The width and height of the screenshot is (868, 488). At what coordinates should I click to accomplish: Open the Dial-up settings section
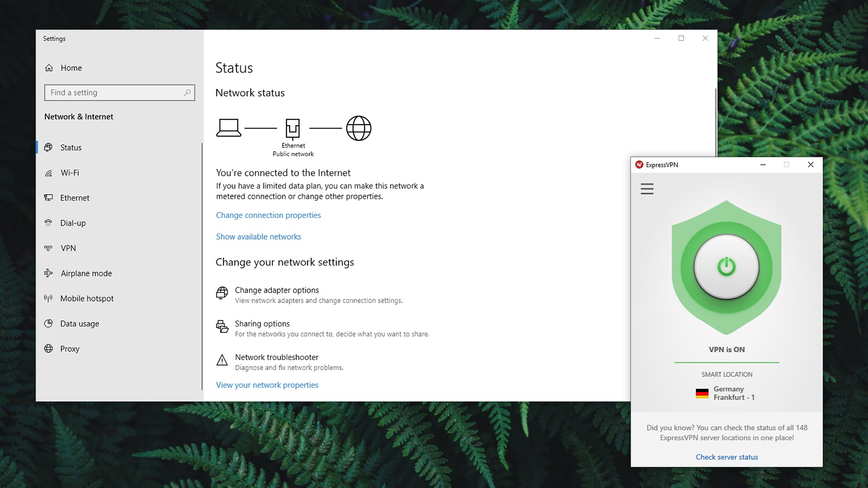pos(73,223)
